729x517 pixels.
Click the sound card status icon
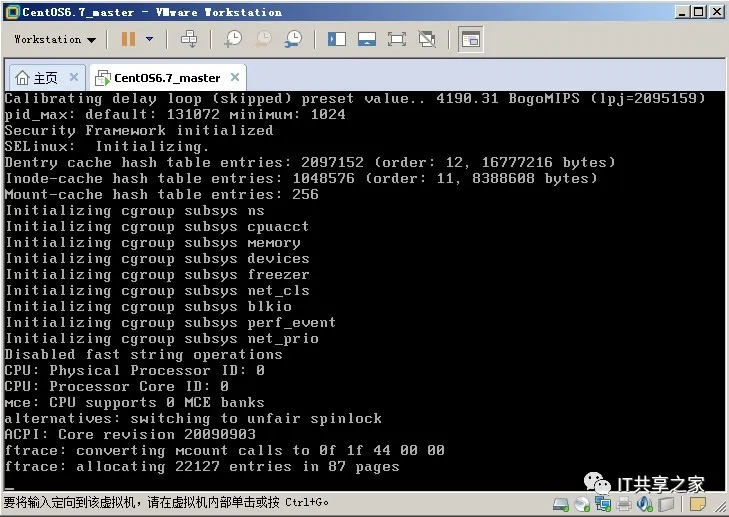click(x=645, y=504)
